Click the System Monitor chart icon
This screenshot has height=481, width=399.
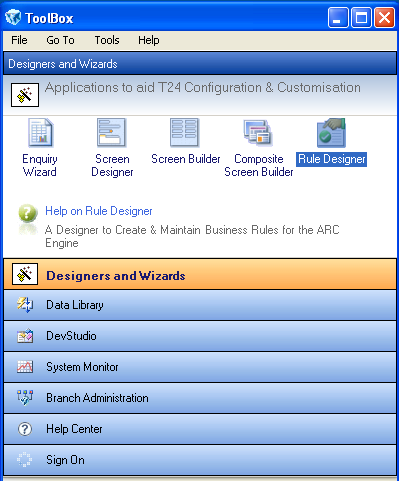pos(25,367)
